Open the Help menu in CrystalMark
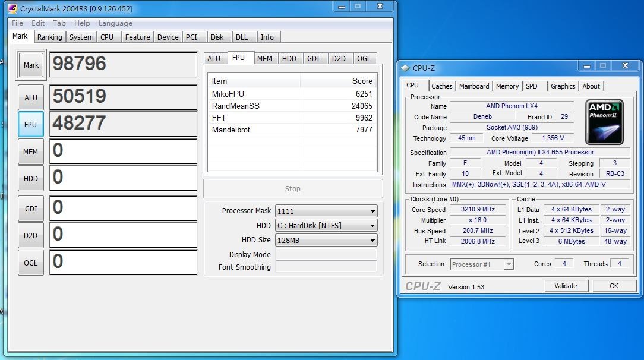The width and height of the screenshot is (644, 360). coord(82,23)
